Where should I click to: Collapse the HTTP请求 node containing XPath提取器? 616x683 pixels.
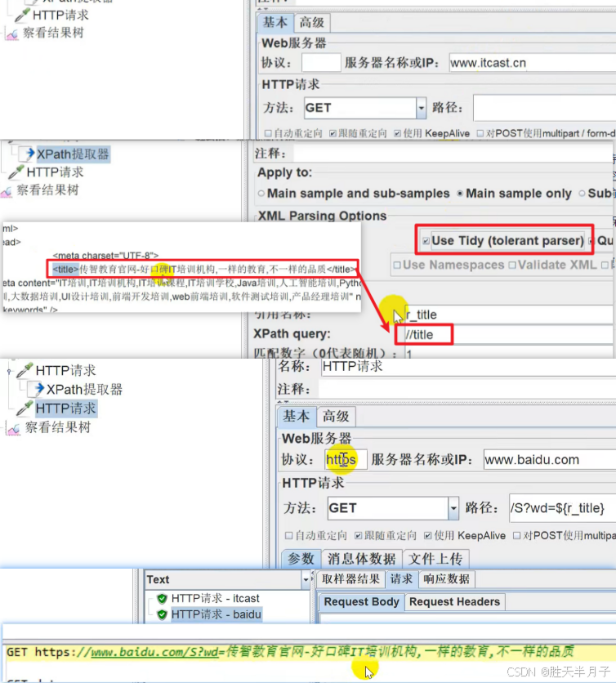click(9, 371)
